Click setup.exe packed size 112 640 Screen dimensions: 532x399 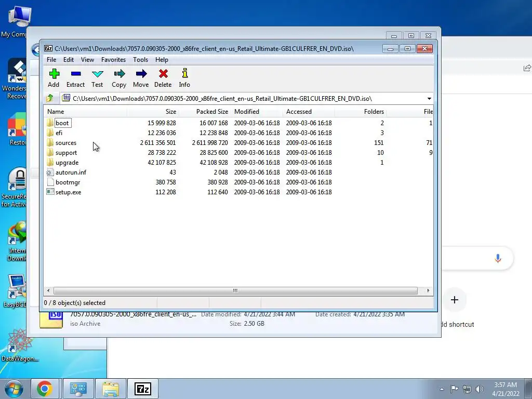[218, 192]
